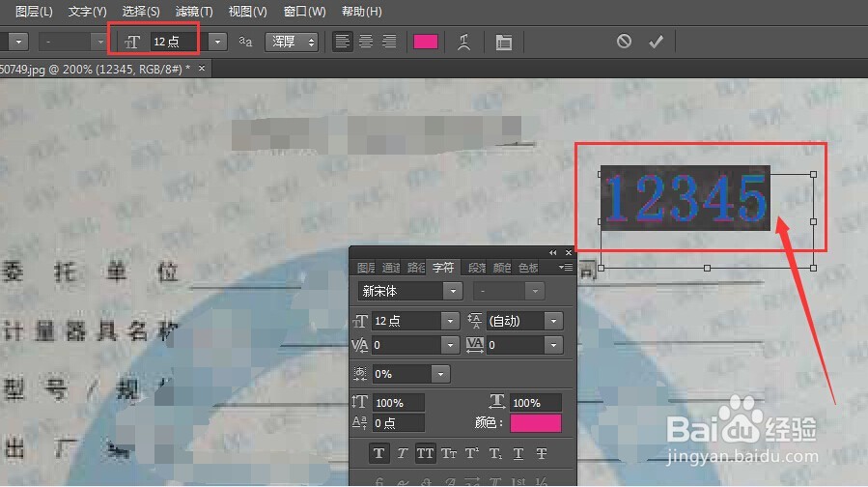The width and height of the screenshot is (868, 487).
Task: Click the leading icon in Character panel
Action: pos(474,321)
